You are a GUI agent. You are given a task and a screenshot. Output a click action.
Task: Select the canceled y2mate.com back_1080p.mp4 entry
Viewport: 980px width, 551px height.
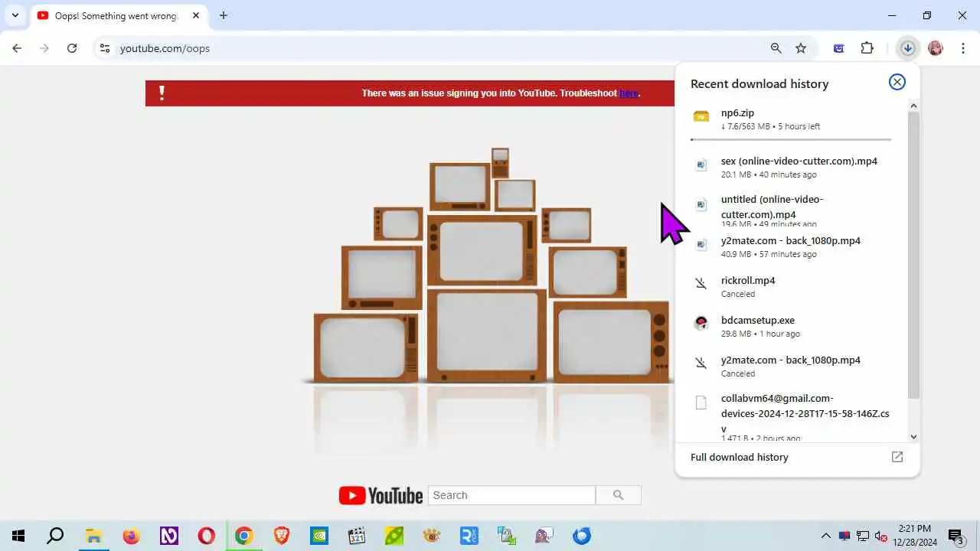coord(791,366)
